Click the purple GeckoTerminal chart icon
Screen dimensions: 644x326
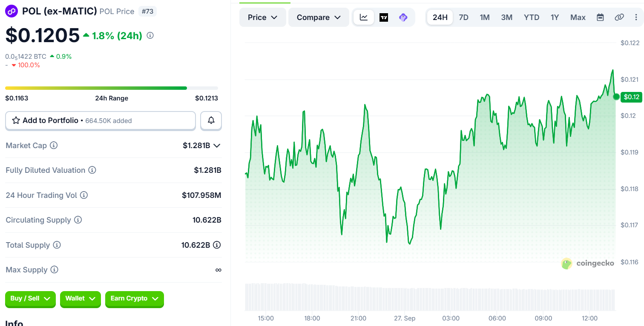(x=403, y=17)
